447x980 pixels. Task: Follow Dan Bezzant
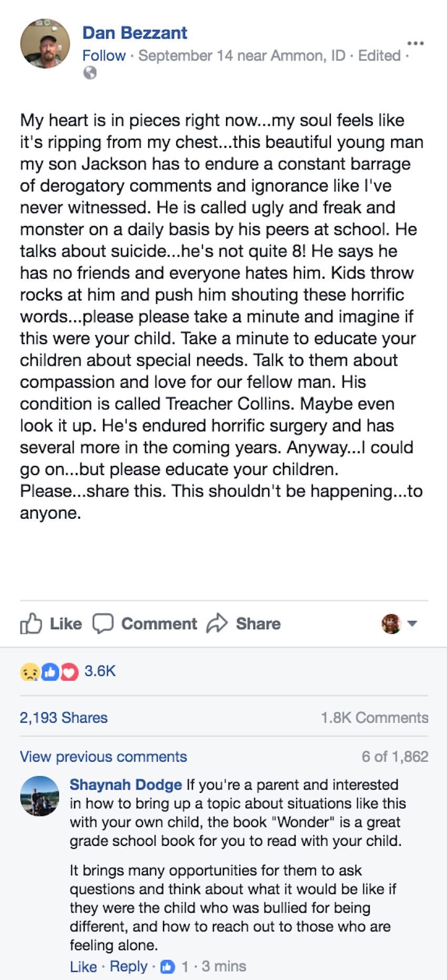[104, 55]
